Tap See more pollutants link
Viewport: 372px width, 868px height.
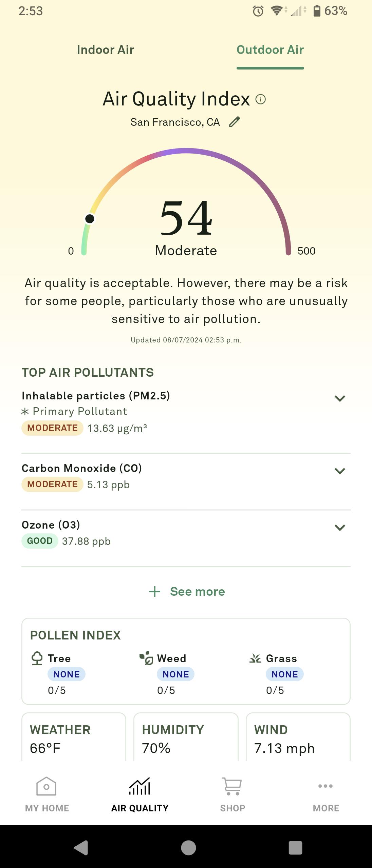point(187,592)
